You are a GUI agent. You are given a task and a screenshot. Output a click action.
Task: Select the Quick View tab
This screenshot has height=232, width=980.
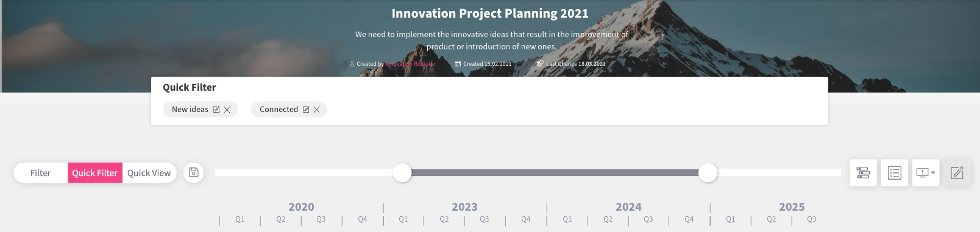point(149,173)
